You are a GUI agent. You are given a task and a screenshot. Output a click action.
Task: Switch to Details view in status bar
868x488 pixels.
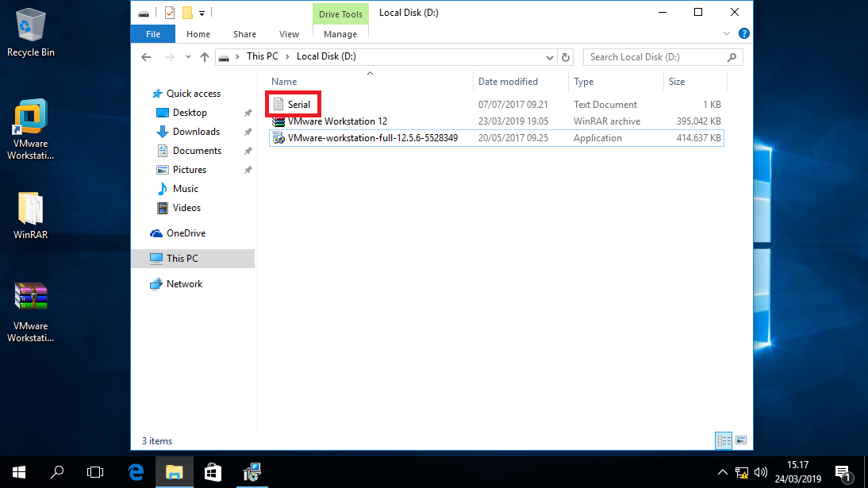[x=724, y=441]
